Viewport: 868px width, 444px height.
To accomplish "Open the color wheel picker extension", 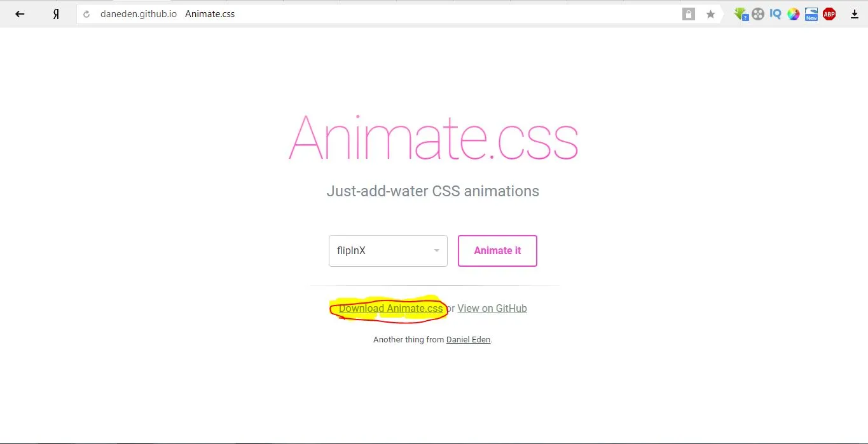I will tap(793, 14).
